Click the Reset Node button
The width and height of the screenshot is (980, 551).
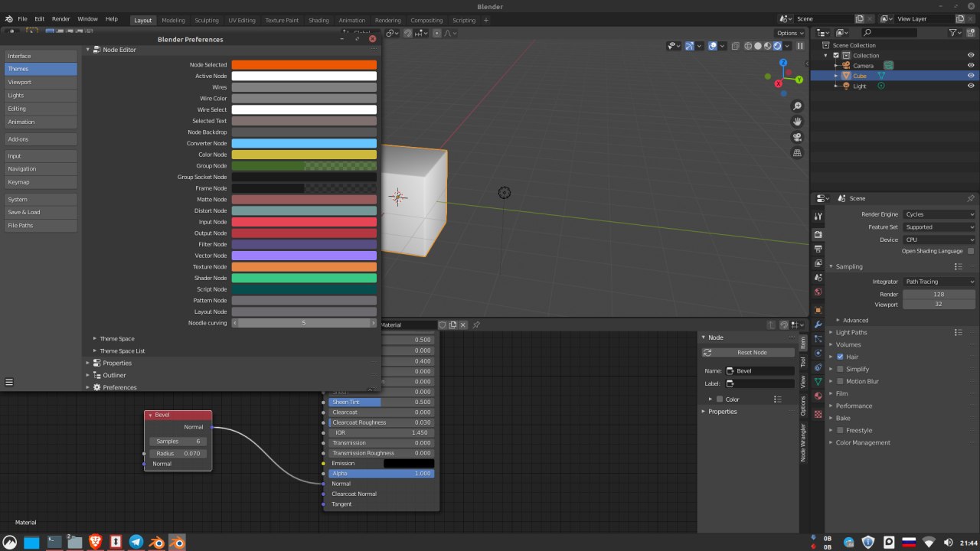point(746,353)
